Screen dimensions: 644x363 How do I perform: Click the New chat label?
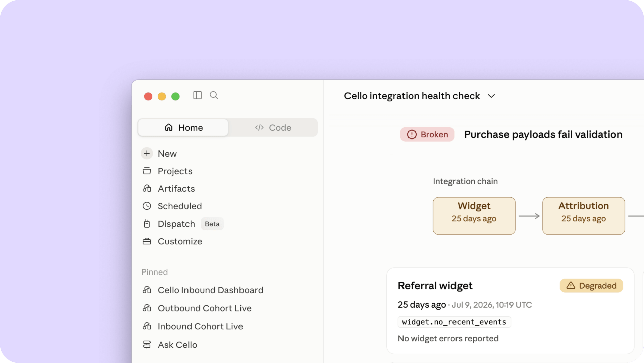[x=167, y=154]
